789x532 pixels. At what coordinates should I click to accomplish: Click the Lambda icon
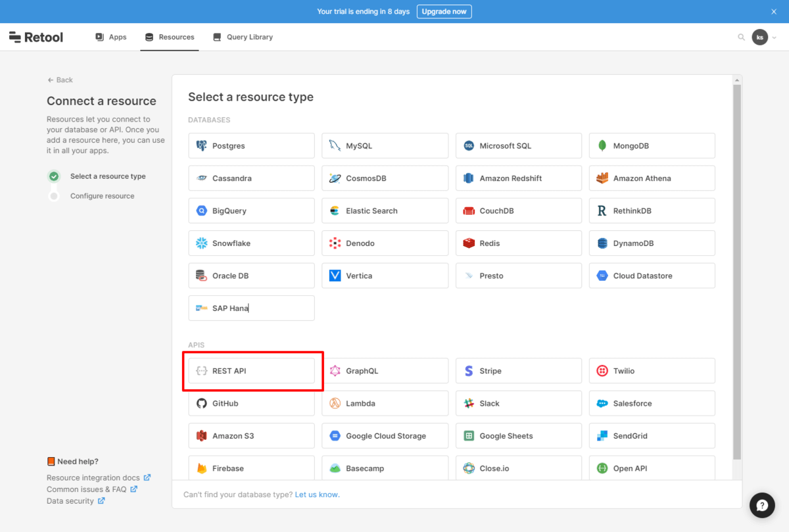335,403
